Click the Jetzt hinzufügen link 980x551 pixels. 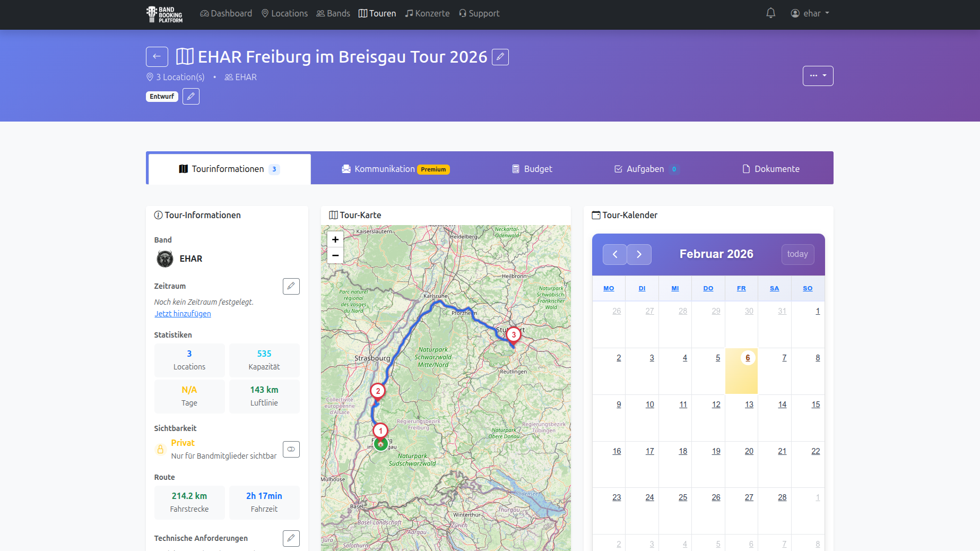183,313
